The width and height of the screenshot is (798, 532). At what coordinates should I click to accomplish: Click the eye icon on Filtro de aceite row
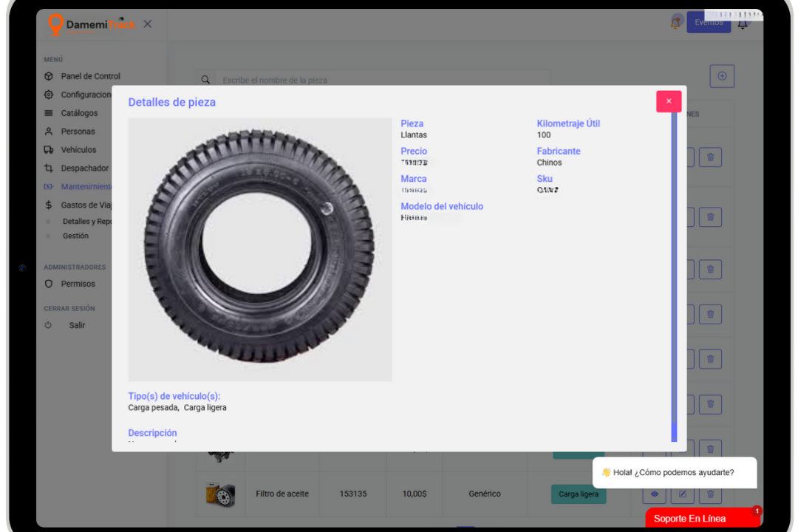[655, 494]
